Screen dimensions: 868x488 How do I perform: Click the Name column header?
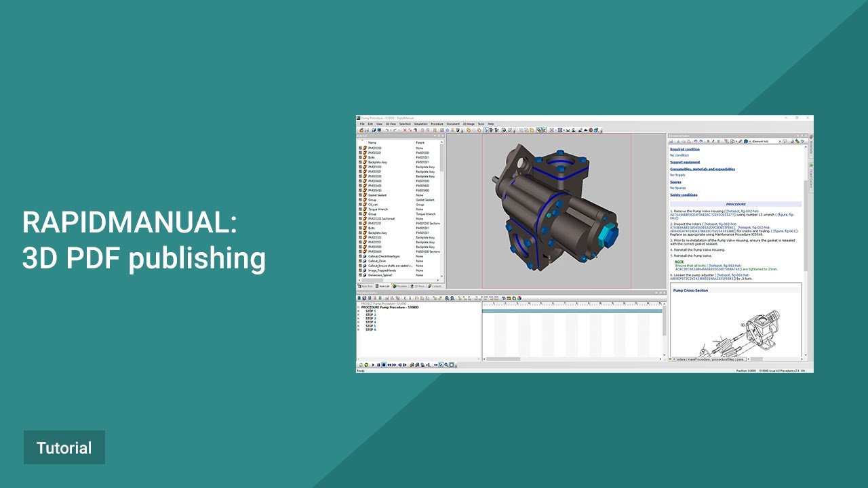point(372,142)
